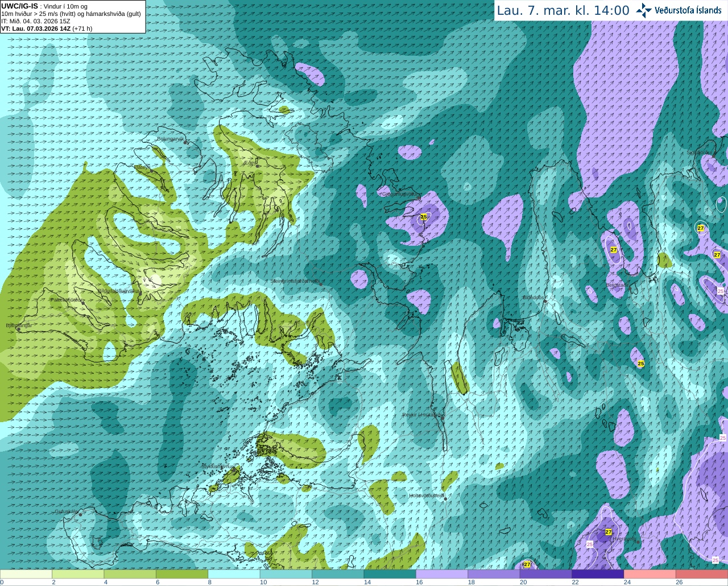This screenshot has width=728, height=586.
Task: Click the yellow 27 gust label at Hveravellir
Action: 609,532
